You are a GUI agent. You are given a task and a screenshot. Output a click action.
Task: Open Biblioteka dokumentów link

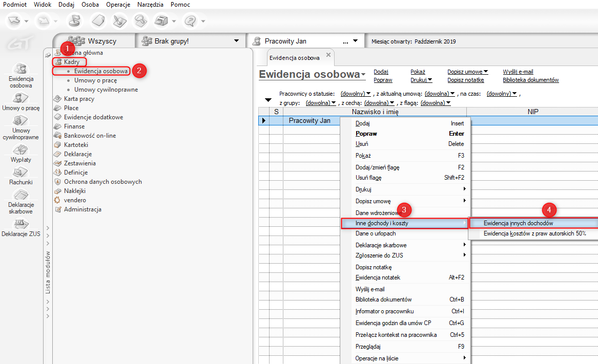(530, 80)
